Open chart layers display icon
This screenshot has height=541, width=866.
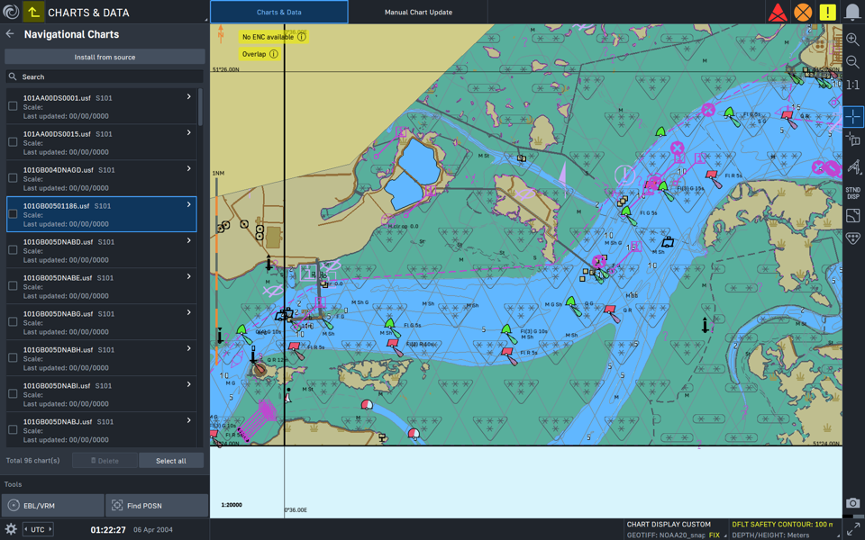[x=853, y=216]
